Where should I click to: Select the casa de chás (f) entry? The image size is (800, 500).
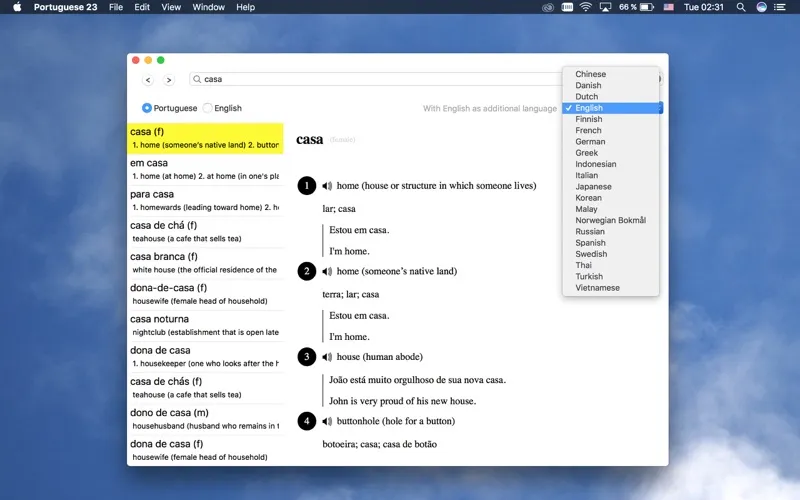pos(205,388)
